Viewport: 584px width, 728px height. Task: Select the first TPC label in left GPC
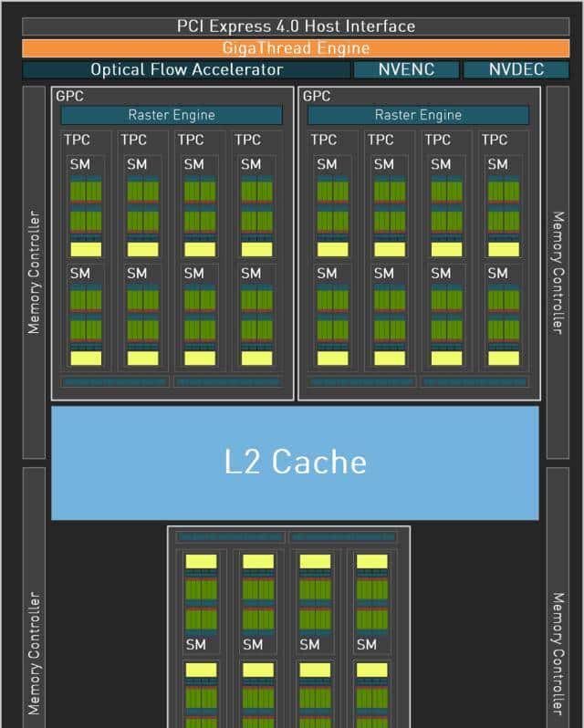tap(77, 140)
